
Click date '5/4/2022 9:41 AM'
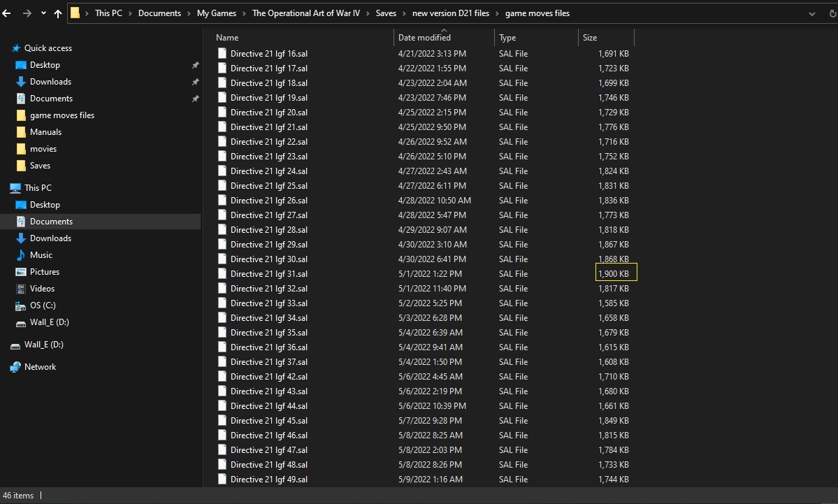[x=431, y=347]
